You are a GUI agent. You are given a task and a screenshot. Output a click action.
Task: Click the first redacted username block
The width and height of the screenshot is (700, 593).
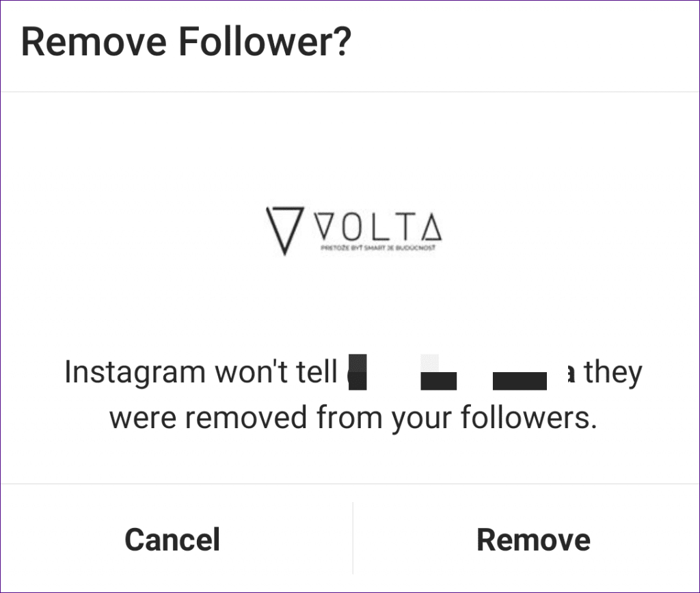point(358,373)
